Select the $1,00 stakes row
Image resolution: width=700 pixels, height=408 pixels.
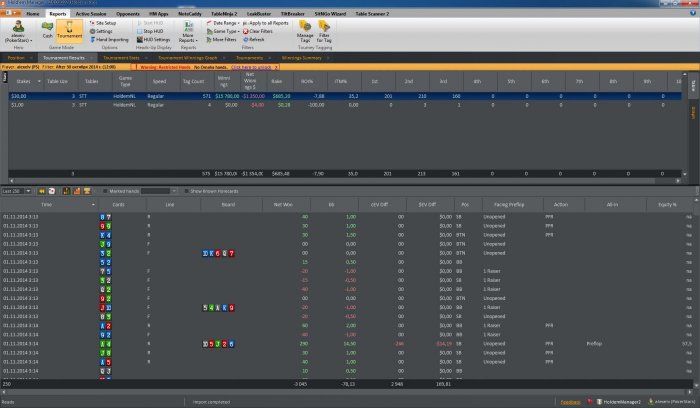coord(345,105)
